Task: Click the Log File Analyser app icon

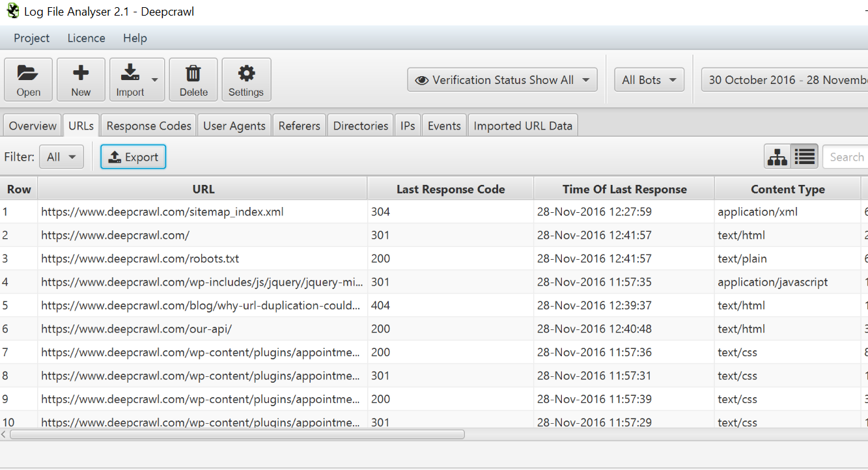Action: click(x=12, y=11)
